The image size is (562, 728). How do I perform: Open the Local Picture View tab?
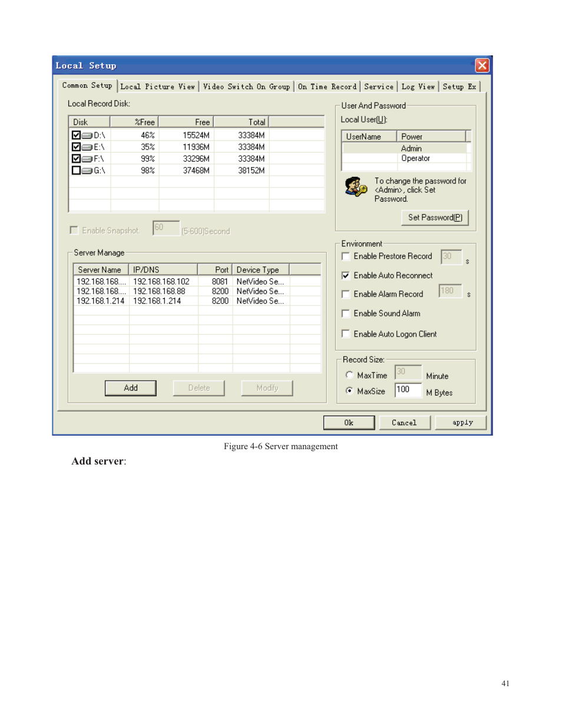[157, 87]
